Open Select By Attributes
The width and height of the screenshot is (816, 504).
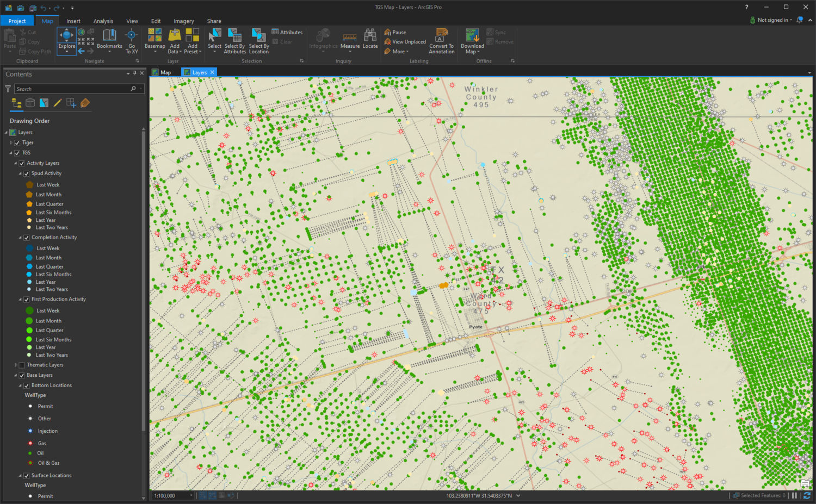235,41
